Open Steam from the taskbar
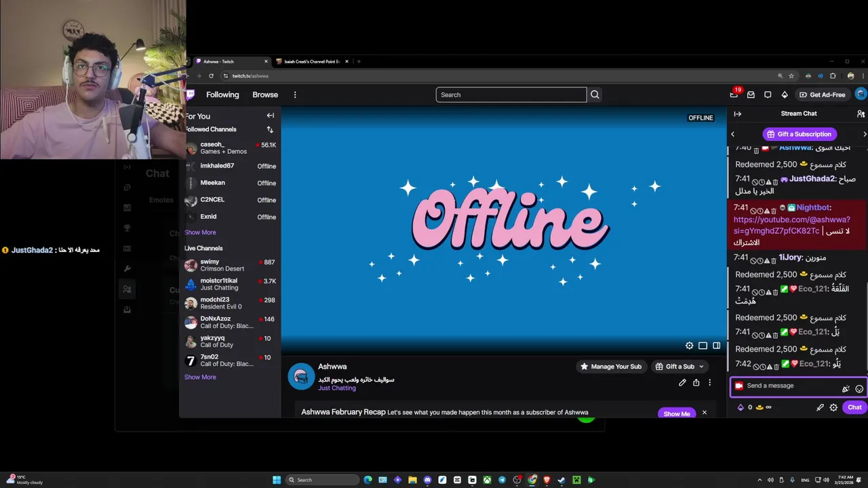The height and width of the screenshot is (488, 868). coord(561,480)
